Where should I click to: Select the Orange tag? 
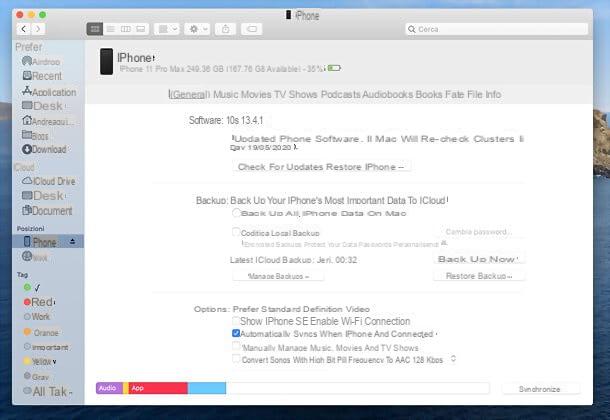coord(40,332)
